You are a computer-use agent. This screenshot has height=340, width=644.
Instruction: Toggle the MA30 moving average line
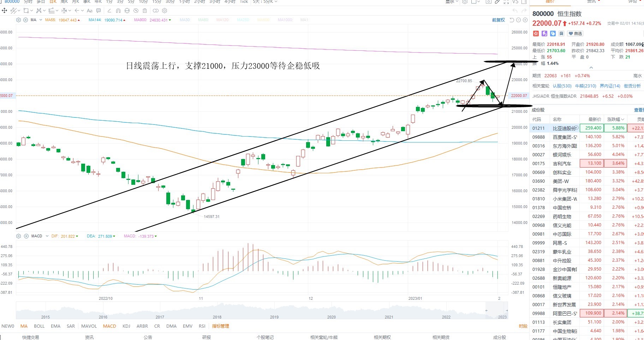click(185, 20)
